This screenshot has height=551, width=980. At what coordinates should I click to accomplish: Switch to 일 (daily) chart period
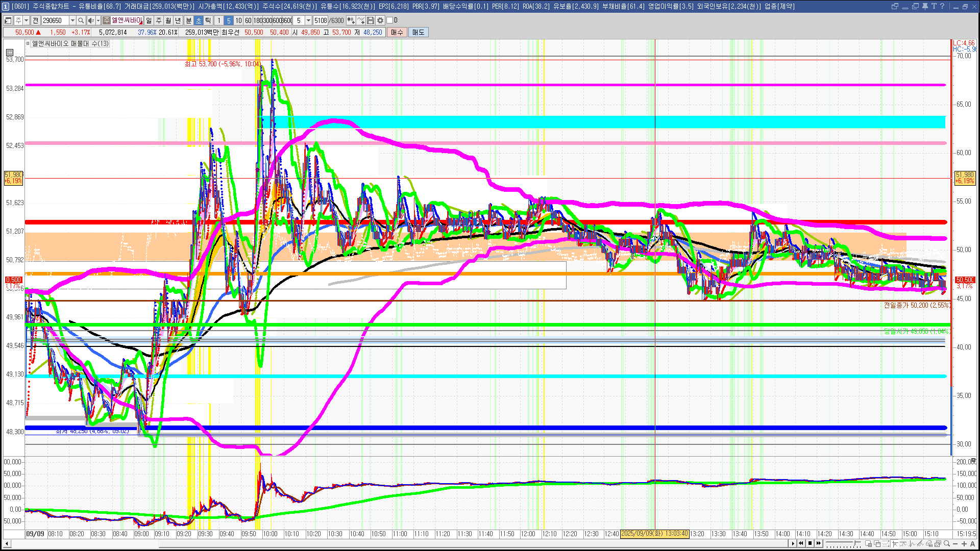149,20
